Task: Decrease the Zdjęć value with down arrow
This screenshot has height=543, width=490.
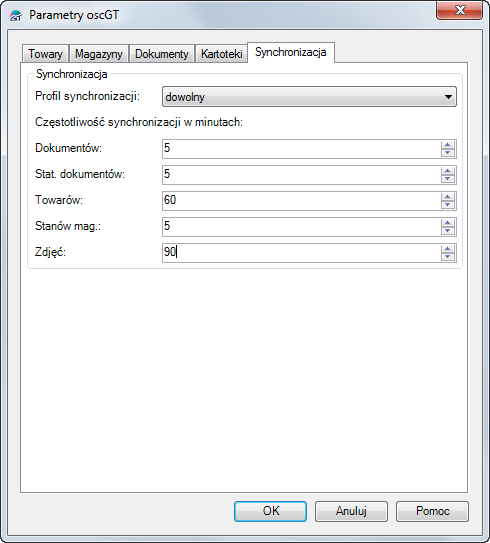Action: (x=448, y=257)
